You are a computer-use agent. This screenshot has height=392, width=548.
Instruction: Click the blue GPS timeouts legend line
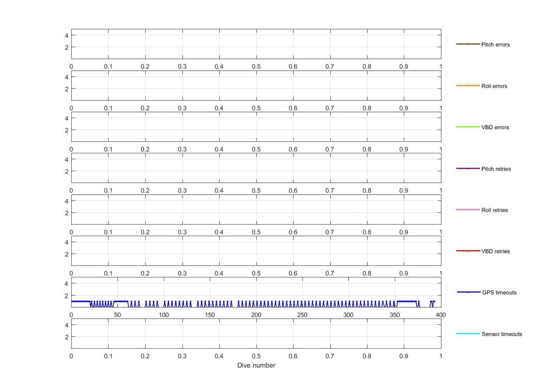(x=469, y=292)
